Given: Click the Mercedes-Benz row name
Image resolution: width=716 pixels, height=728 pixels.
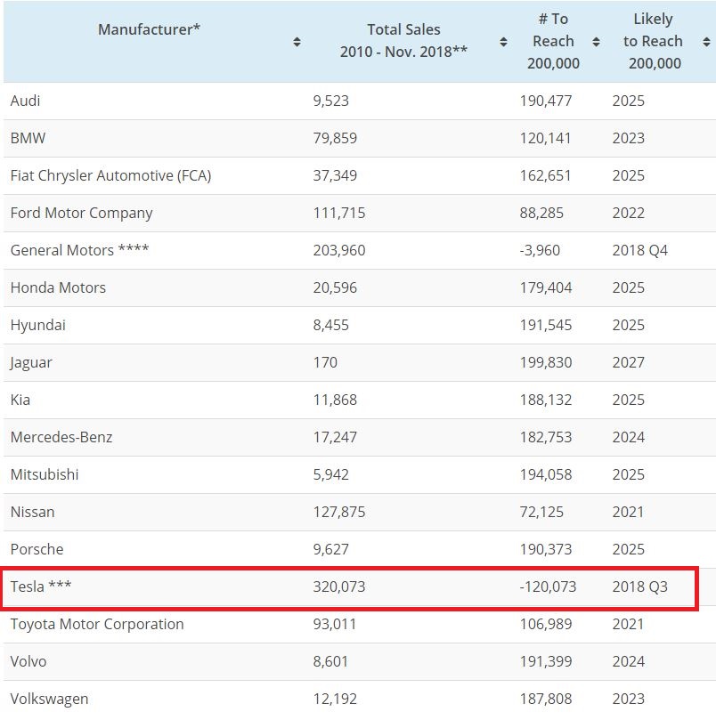Looking at the screenshot, I should 61,437.
